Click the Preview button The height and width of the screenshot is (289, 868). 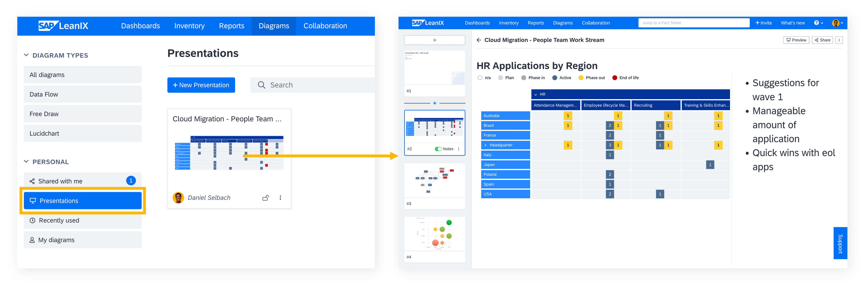pyautogui.click(x=796, y=40)
